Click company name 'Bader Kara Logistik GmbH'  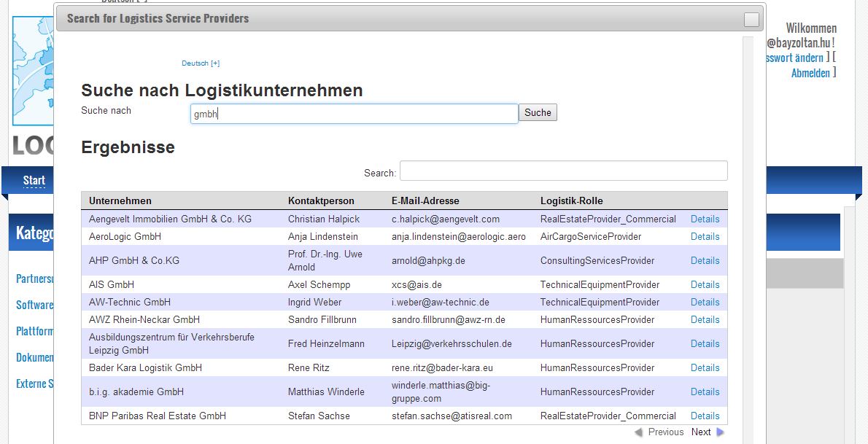145,367
